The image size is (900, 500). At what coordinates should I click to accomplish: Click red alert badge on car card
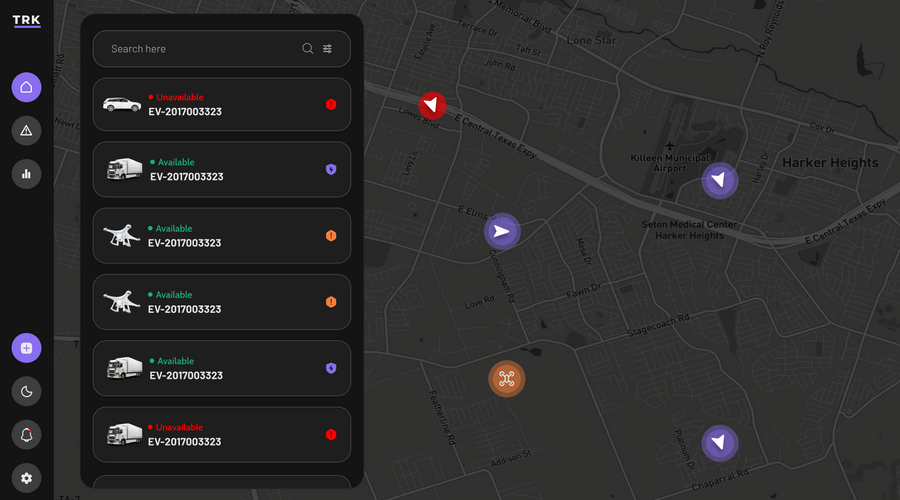[331, 104]
